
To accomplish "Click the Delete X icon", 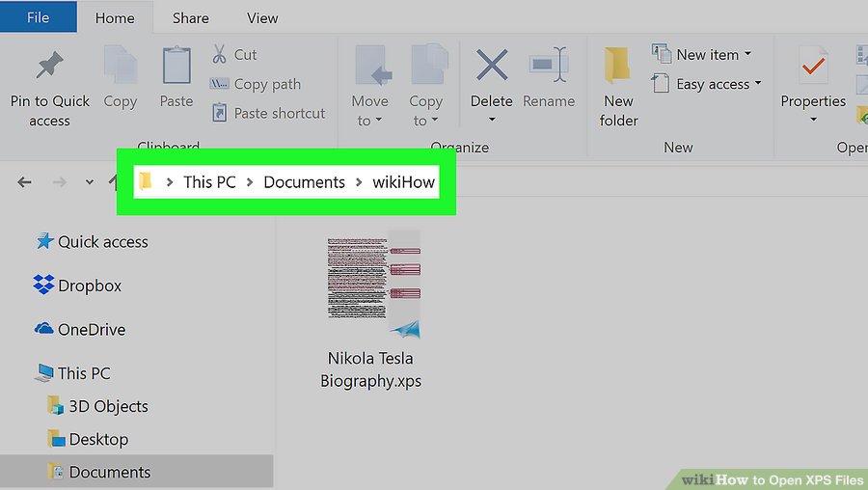I will click(x=492, y=65).
